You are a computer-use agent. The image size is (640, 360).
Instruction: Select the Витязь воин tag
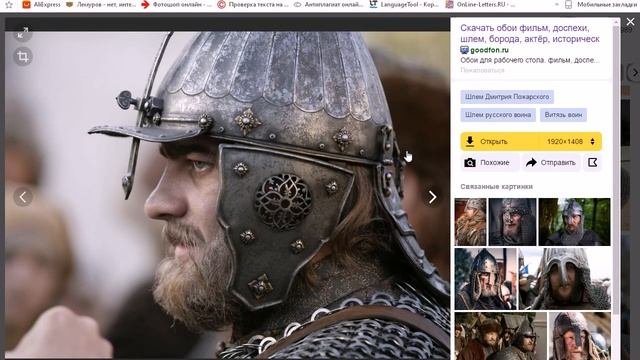click(x=563, y=115)
